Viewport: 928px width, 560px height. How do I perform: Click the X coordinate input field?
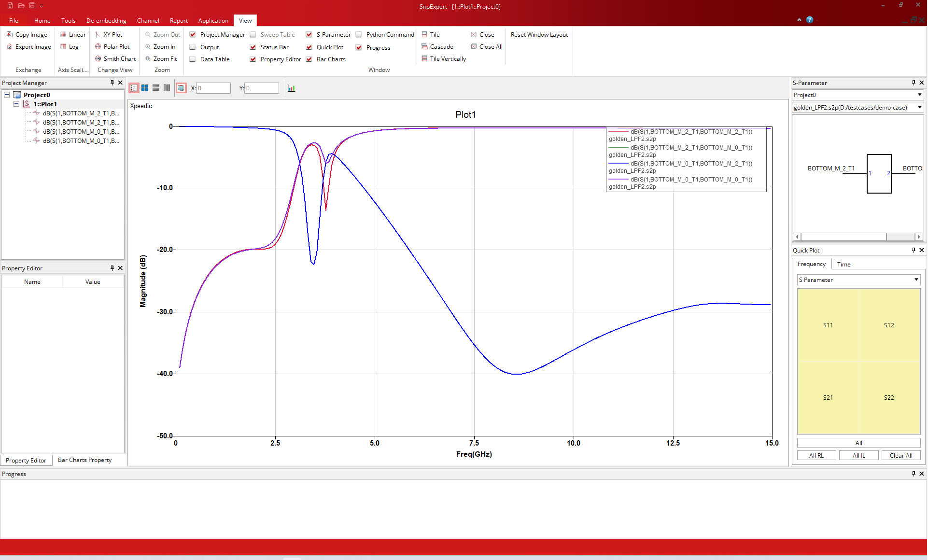(x=213, y=88)
